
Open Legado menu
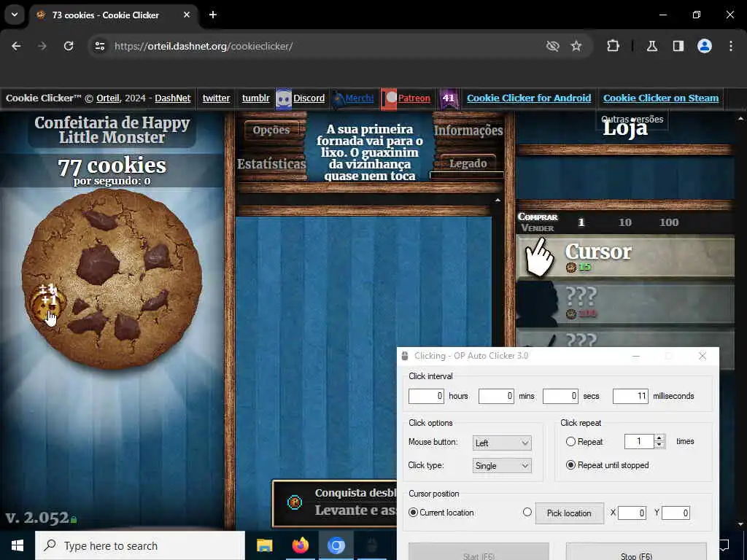[x=468, y=163]
